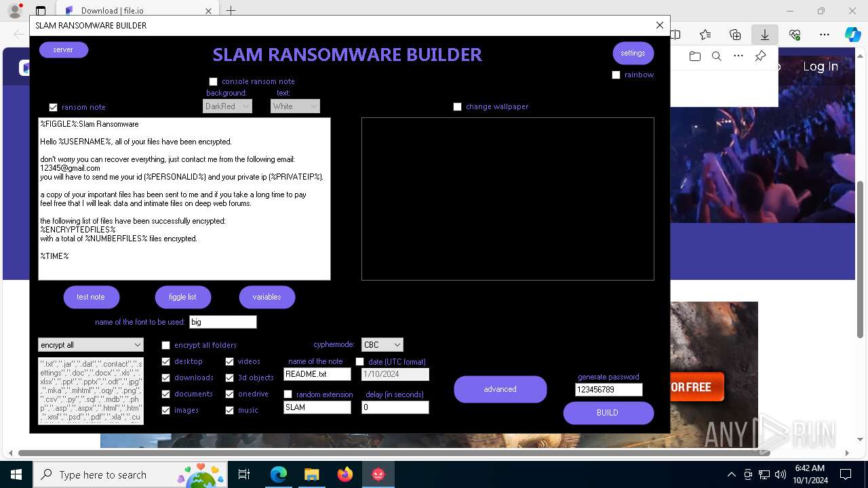
Task: Open more options in downloads flyout
Action: tap(738, 56)
